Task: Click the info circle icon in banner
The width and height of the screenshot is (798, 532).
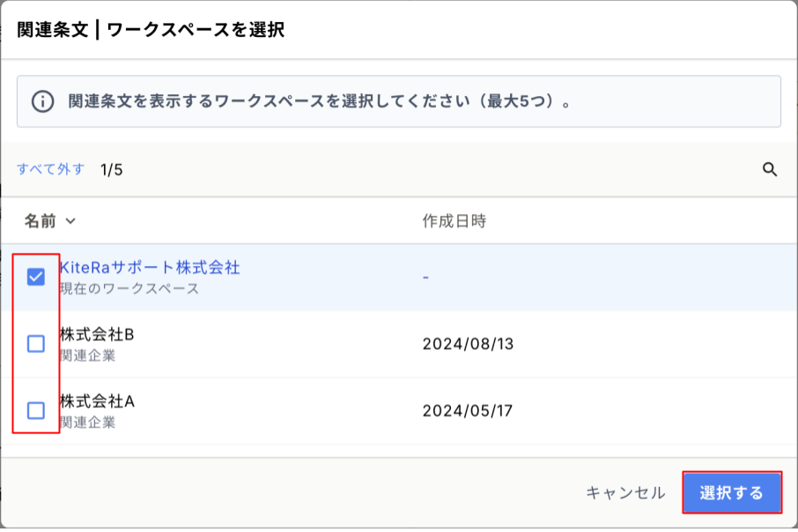Action: tap(42, 101)
